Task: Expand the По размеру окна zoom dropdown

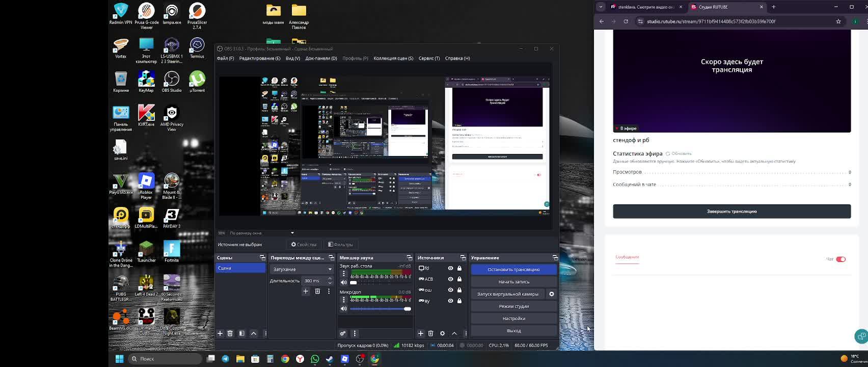Action: 262,233
